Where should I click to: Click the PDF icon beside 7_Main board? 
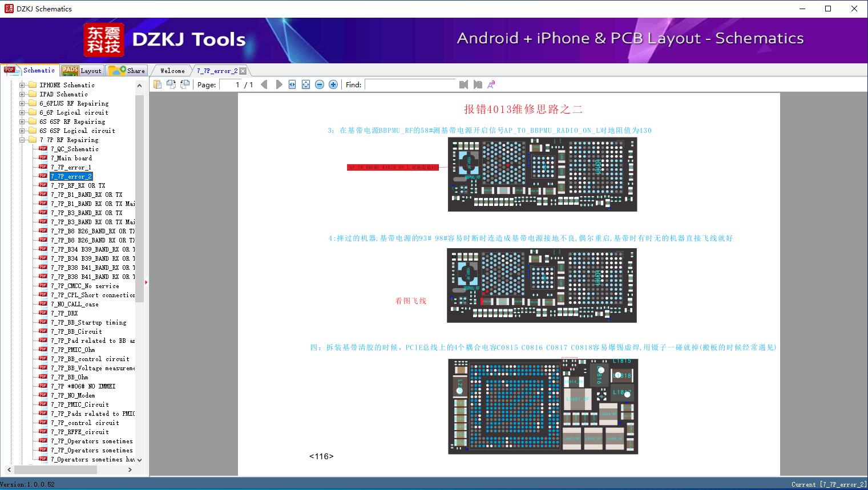pos(43,158)
